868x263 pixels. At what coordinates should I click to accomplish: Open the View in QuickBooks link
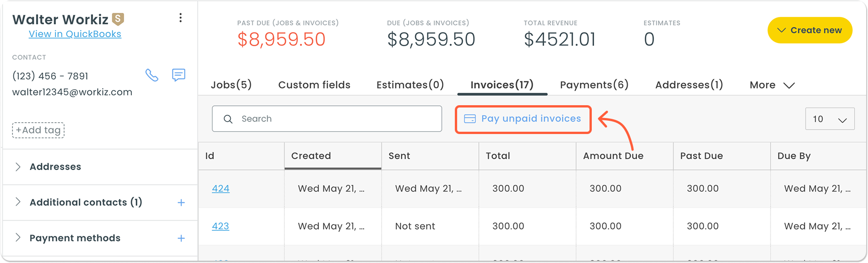[75, 34]
